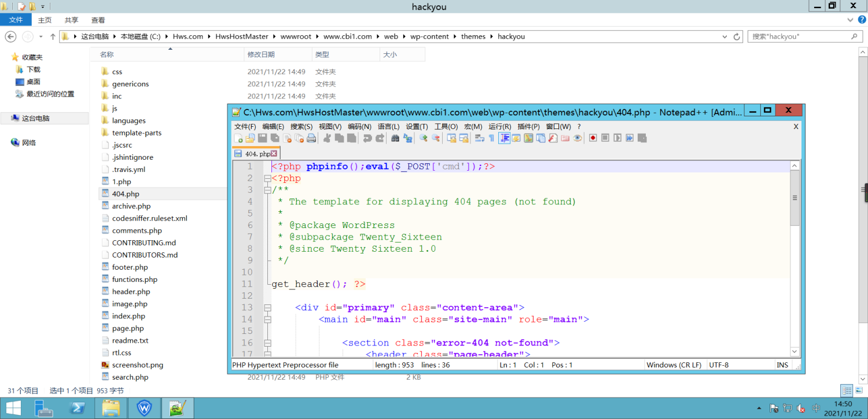Screen dimensions: 868x419
Task: Click the Zoom Out magnifier icon
Action: pos(436,138)
